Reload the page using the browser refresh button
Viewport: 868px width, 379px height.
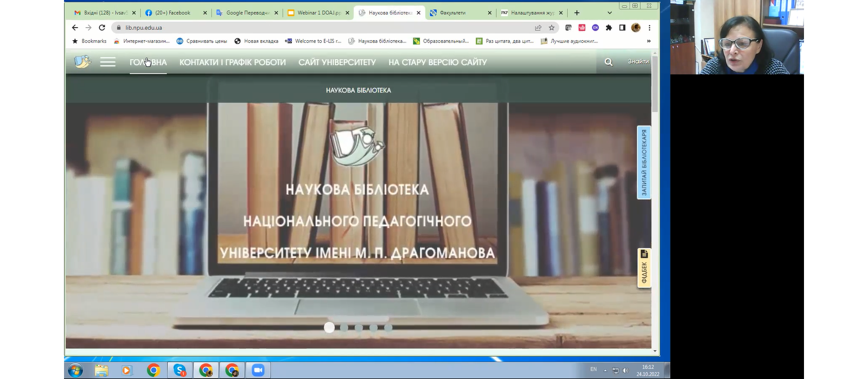tap(102, 28)
